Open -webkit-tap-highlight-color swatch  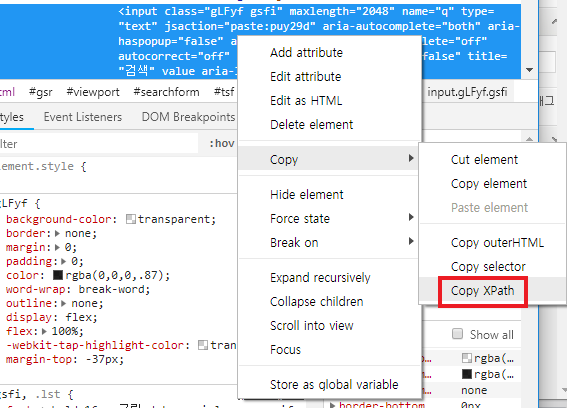click(203, 345)
